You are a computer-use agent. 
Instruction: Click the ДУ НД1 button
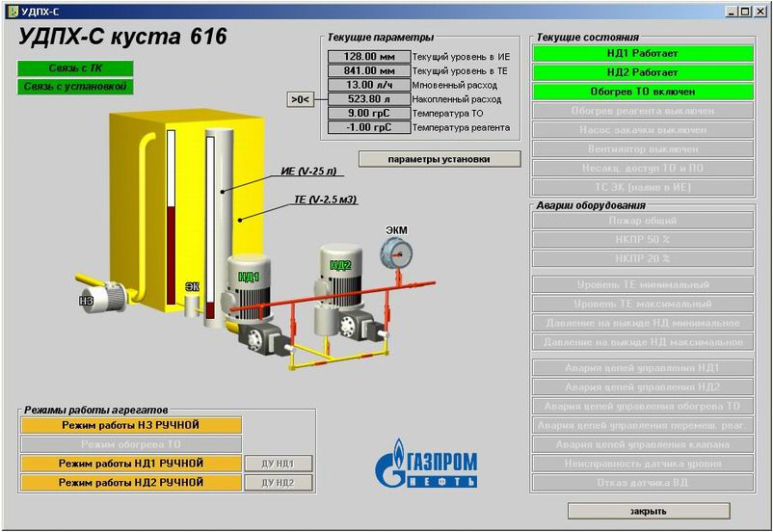(x=279, y=464)
